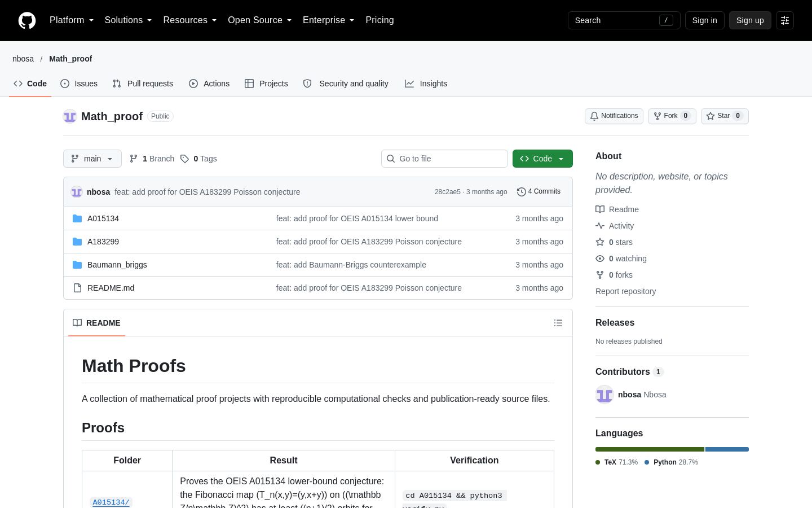
Task: Open the Pricing link
Action: pyautogui.click(x=379, y=20)
